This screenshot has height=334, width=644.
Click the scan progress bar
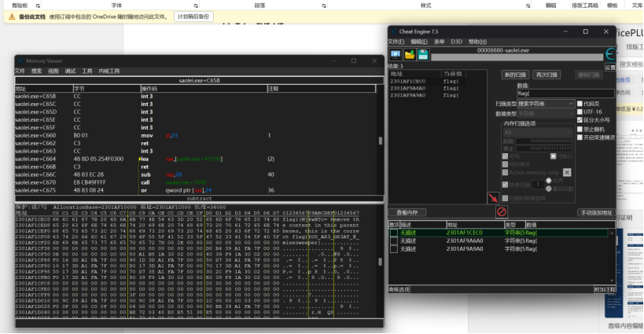coord(517,58)
